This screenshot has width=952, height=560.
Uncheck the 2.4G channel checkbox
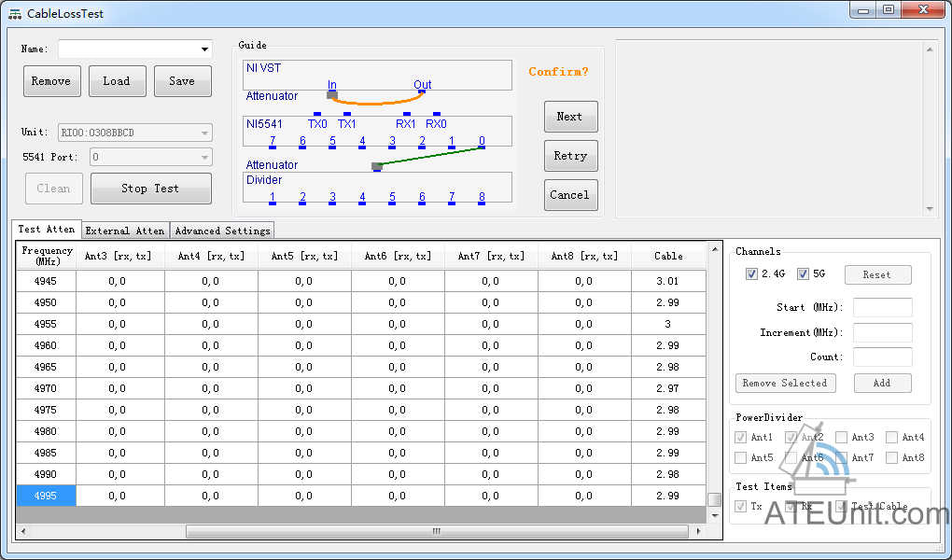[x=751, y=274]
